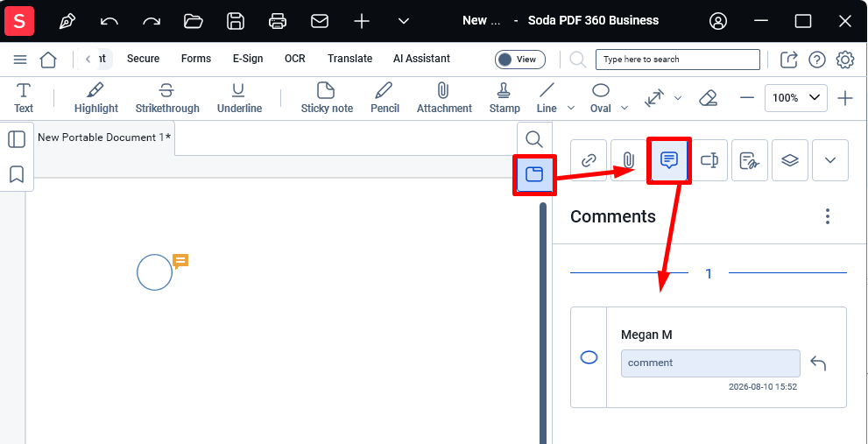The height and width of the screenshot is (444, 868).
Task: Toggle the View mode switch
Action: point(519,60)
